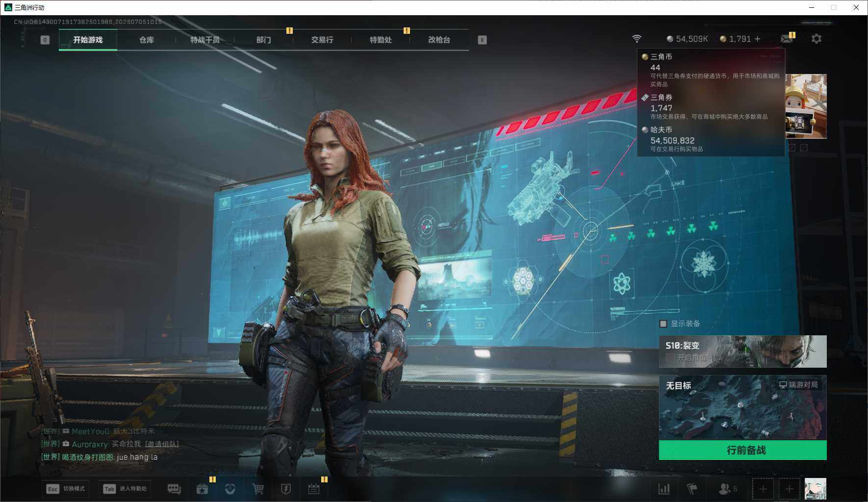This screenshot has width=868, height=502.
Task: Open the calendar events icon
Action: pyautogui.click(x=314, y=489)
